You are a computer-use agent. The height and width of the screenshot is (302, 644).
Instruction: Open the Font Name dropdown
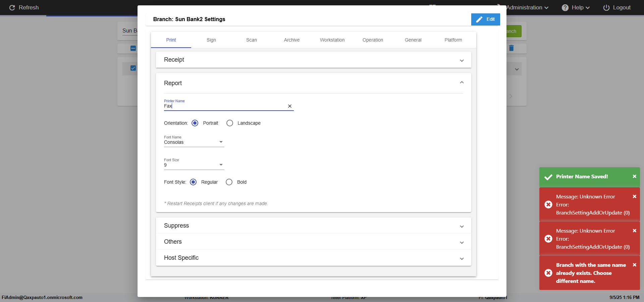[194, 142]
